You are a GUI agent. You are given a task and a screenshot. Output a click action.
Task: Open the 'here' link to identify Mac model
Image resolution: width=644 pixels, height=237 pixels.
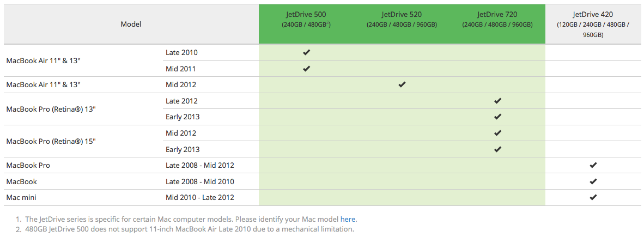pyautogui.click(x=348, y=220)
